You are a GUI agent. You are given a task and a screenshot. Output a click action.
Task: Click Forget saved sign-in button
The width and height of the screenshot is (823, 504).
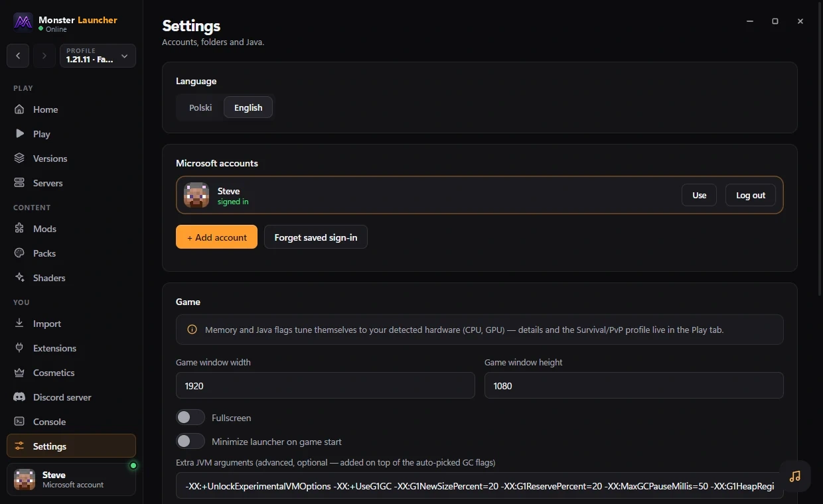[x=316, y=237]
